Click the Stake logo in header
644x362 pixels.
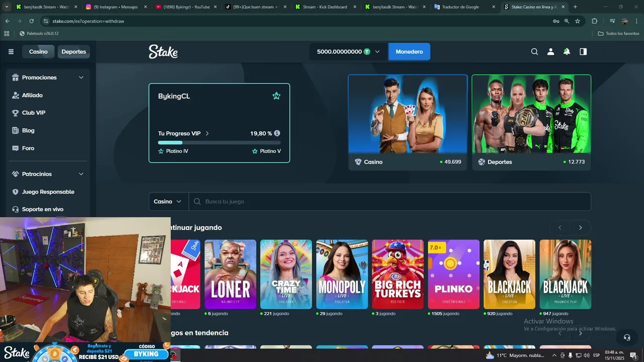pyautogui.click(x=163, y=51)
